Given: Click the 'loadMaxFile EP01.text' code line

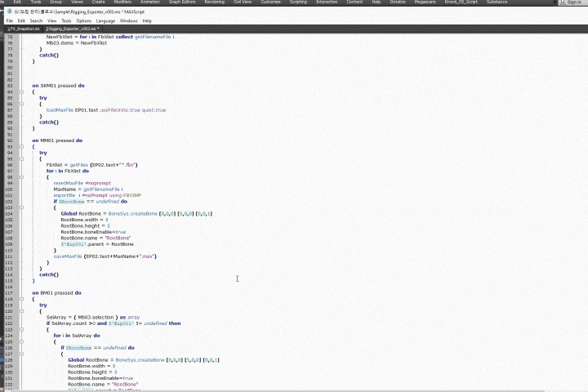Looking at the screenshot, I should click(x=106, y=110).
